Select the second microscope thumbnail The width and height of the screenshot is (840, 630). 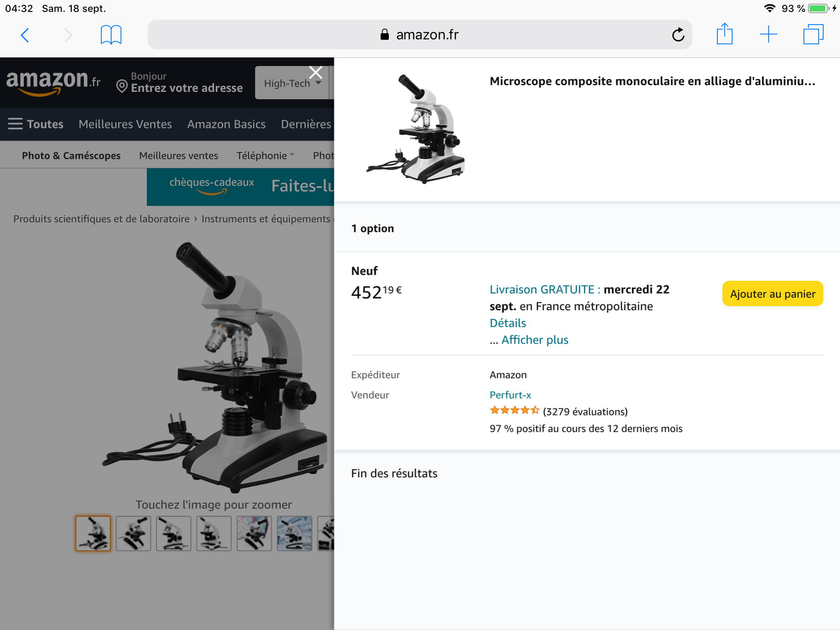click(133, 533)
